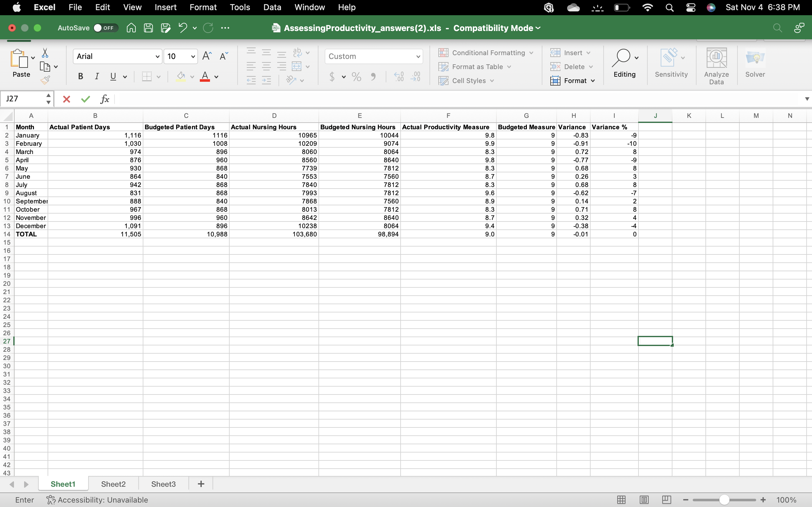
Task: Click the Increase Font Size icon
Action: pos(207,56)
